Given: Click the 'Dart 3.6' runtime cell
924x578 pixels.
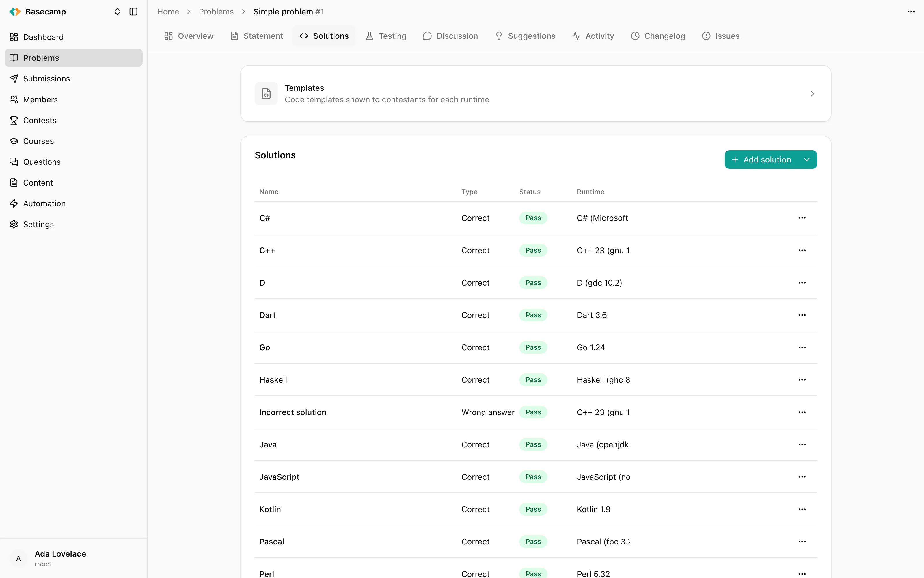Looking at the screenshot, I should 592,315.
